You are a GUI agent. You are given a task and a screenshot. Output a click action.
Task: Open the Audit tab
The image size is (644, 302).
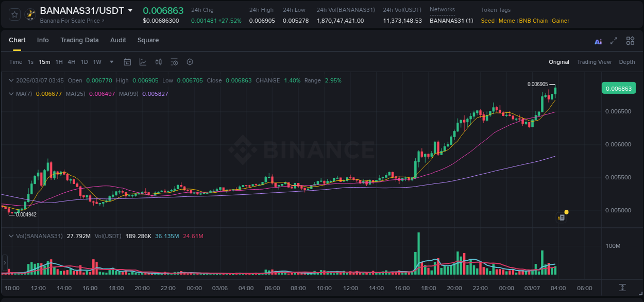pos(118,40)
